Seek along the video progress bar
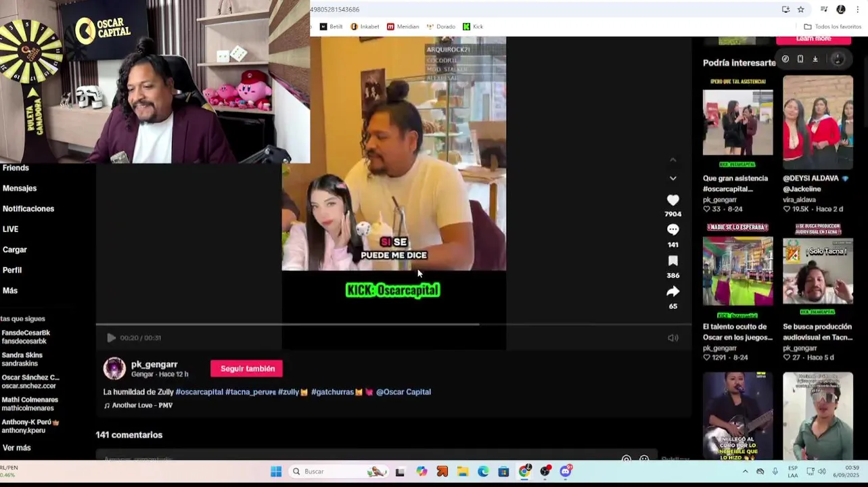 click(393, 325)
